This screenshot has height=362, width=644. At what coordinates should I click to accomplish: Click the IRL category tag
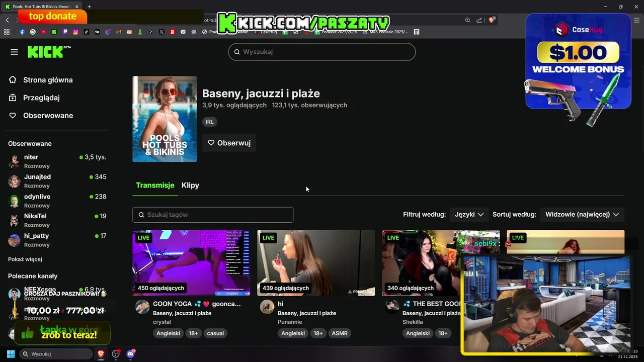210,122
